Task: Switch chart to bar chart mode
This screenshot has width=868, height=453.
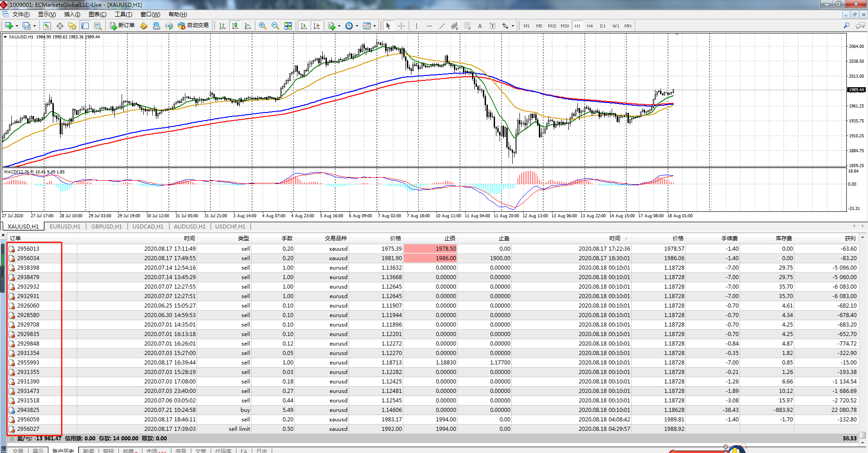Action: pyautogui.click(x=222, y=26)
